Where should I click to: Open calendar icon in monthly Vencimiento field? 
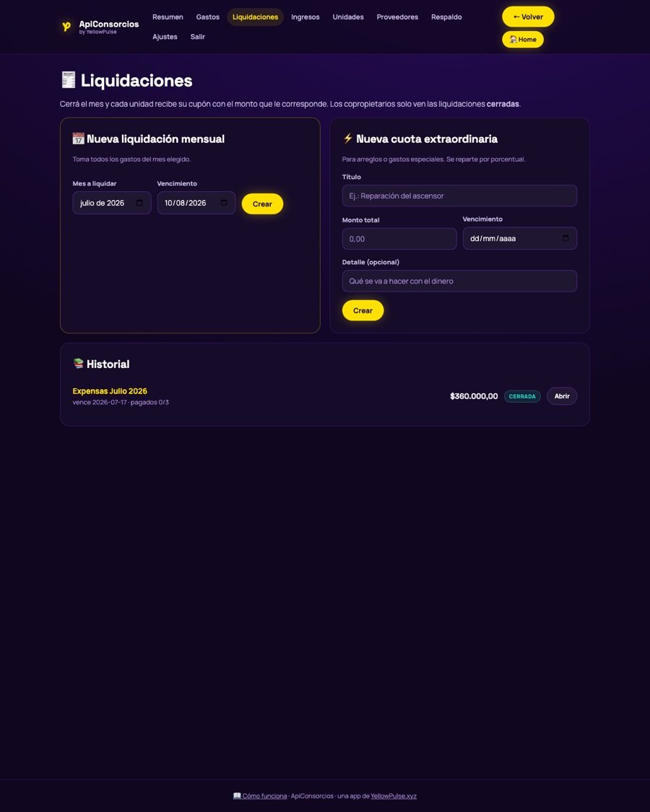tap(224, 203)
